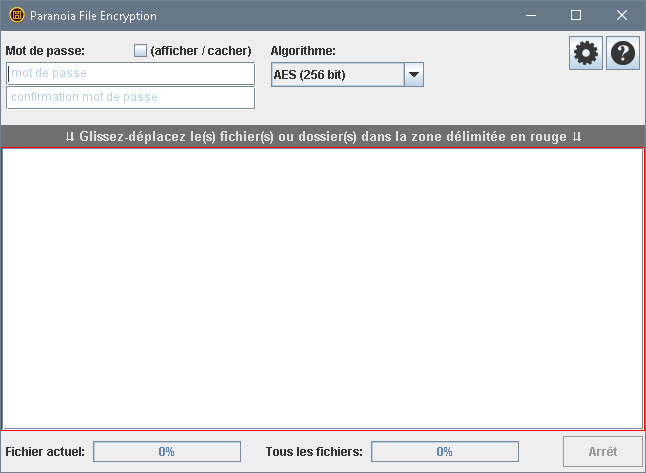Maximize the Paranoia File Encryption window
Viewport: 646px width, 473px height.
pyautogui.click(x=576, y=16)
